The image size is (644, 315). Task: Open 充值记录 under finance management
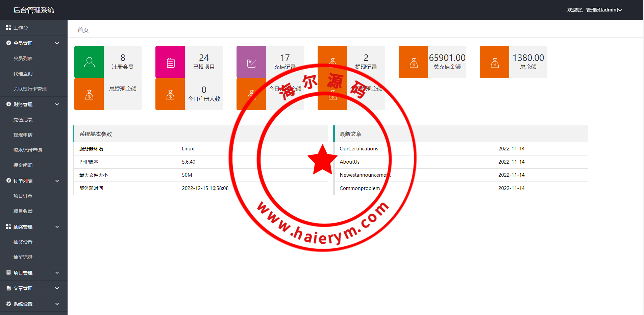tap(23, 120)
